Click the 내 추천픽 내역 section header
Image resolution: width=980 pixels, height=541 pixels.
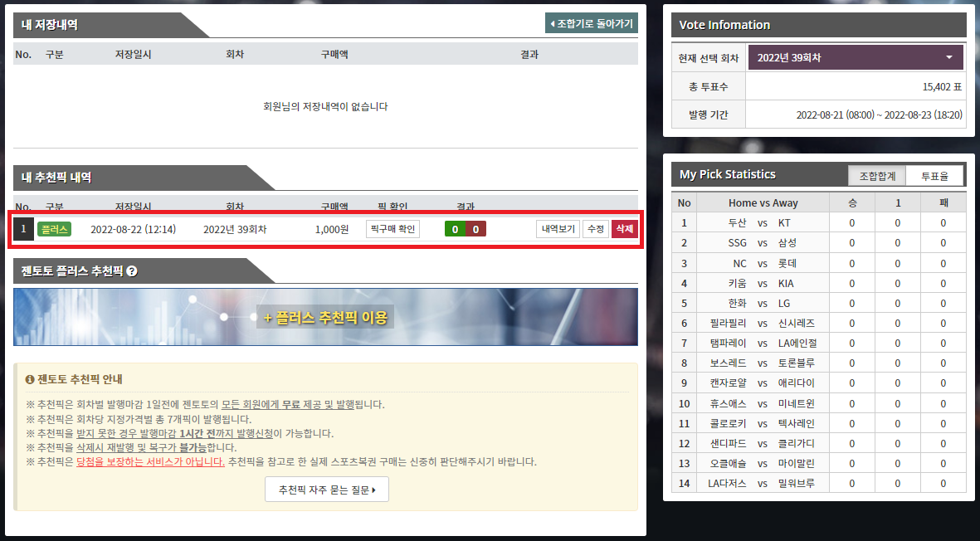[56, 178]
